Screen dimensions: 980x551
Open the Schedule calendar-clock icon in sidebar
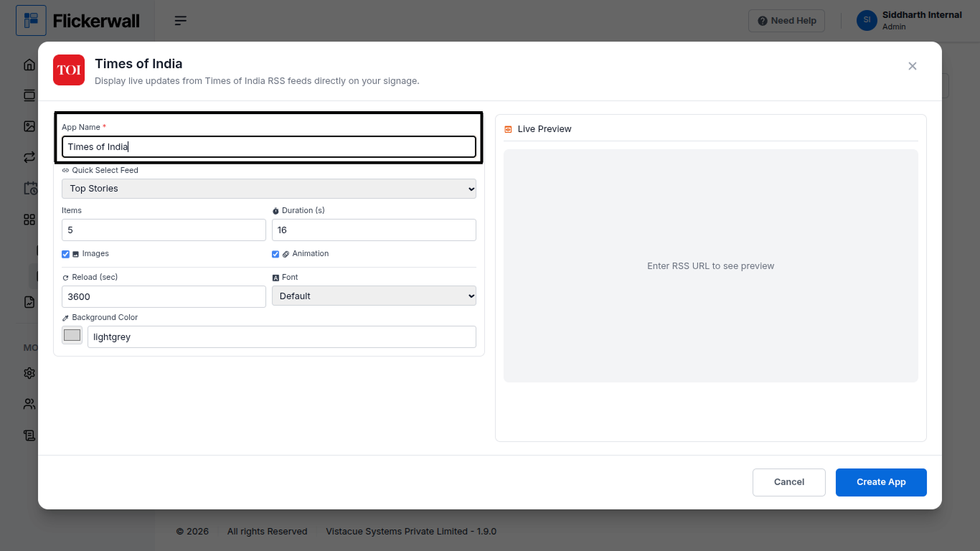point(30,188)
